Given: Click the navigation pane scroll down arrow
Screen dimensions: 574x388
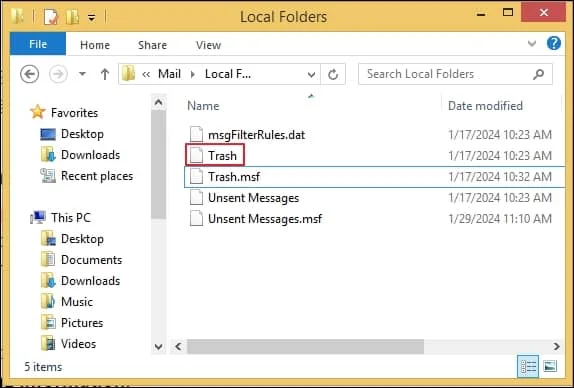Looking at the screenshot, I should [x=159, y=346].
